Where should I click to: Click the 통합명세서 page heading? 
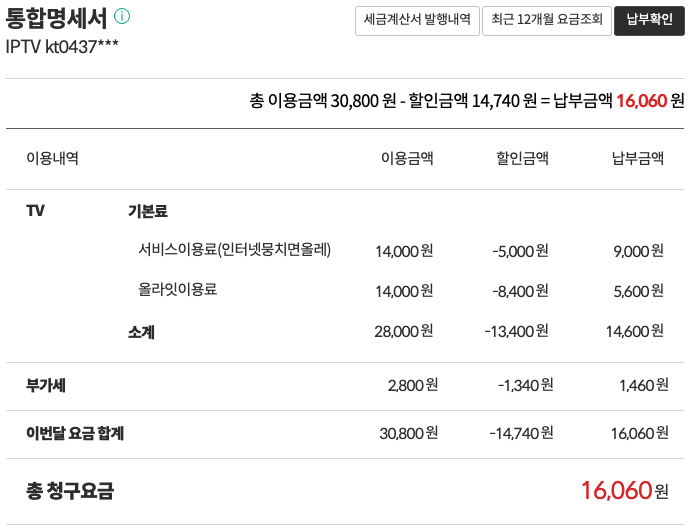pos(57,19)
